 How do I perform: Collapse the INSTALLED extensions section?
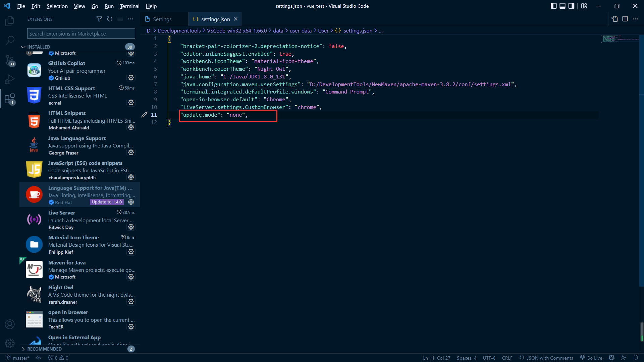point(39,47)
